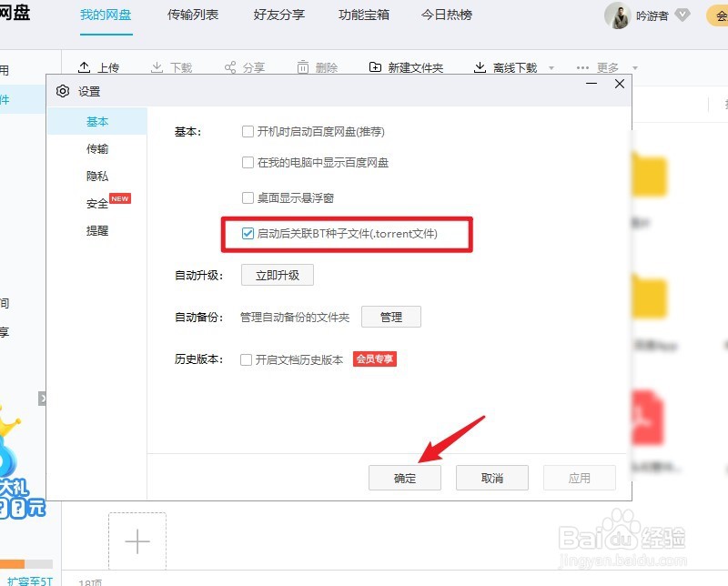Click the username 吟游者
Screen dimensions: 728x586
click(x=652, y=15)
